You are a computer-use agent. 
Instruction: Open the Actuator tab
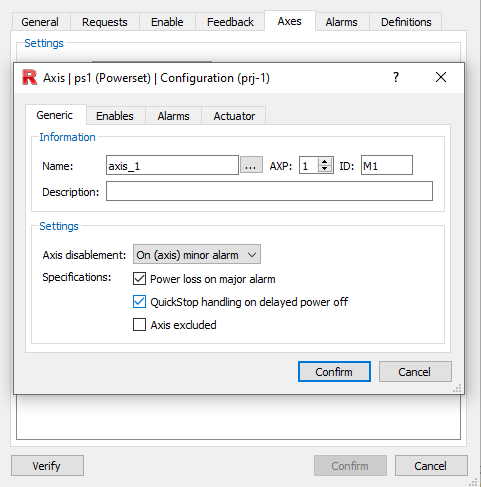(234, 116)
